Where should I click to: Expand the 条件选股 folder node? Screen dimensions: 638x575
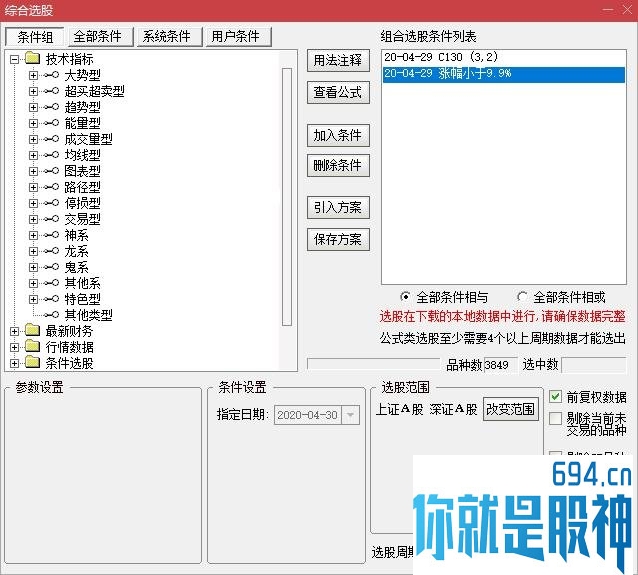[14, 363]
